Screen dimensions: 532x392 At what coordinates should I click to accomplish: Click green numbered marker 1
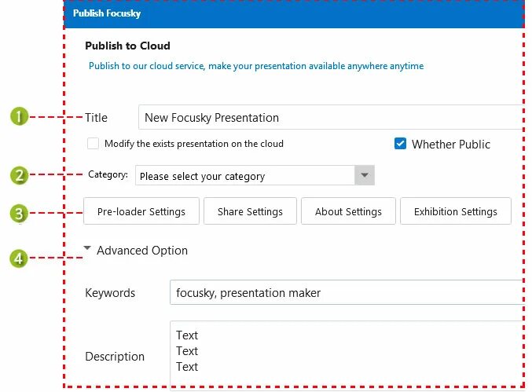(20, 117)
